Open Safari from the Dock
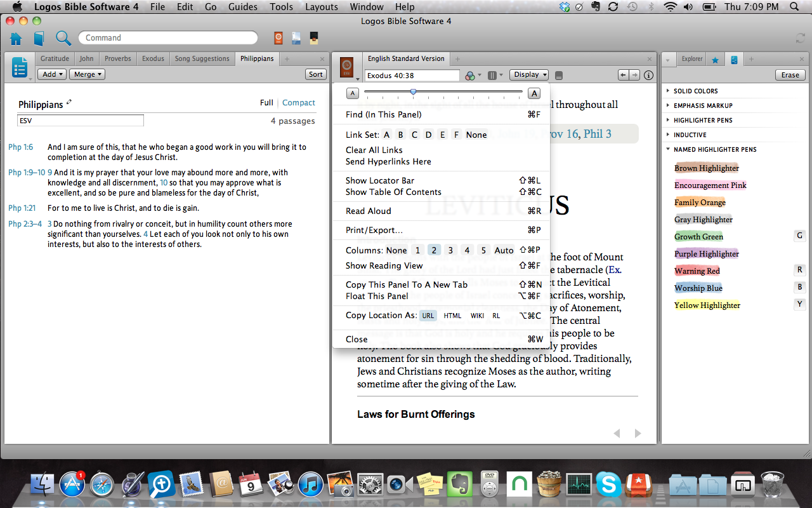Screen dimensions: 812x508 [x=102, y=485]
